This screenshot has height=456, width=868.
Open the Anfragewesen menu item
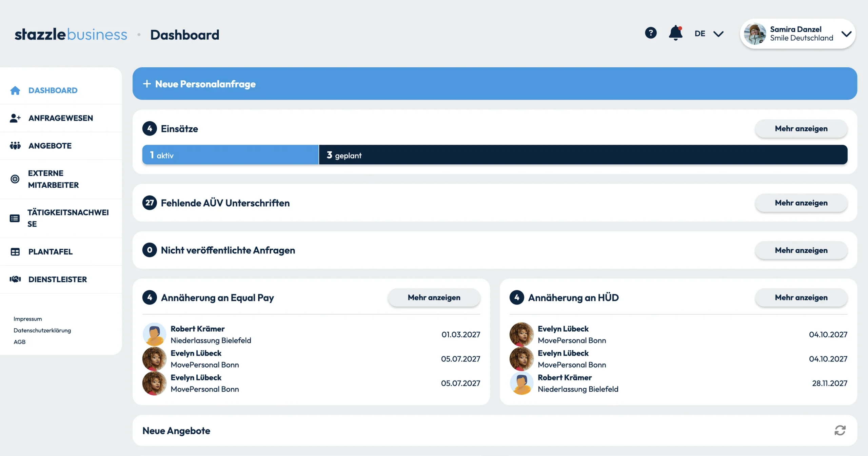pyautogui.click(x=61, y=118)
